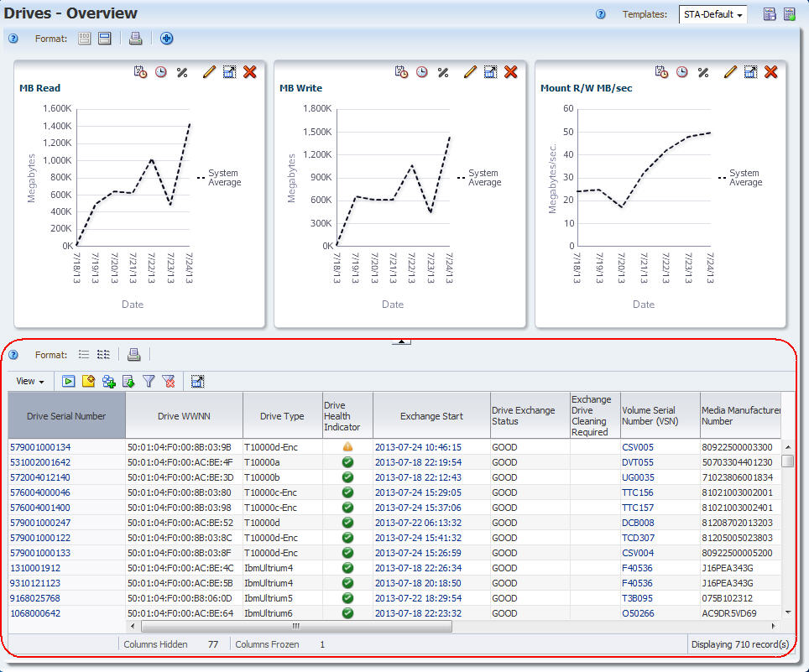Clear table filters with the red-X funnel icon
The width and height of the screenshot is (809, 672).
point(169,382)
